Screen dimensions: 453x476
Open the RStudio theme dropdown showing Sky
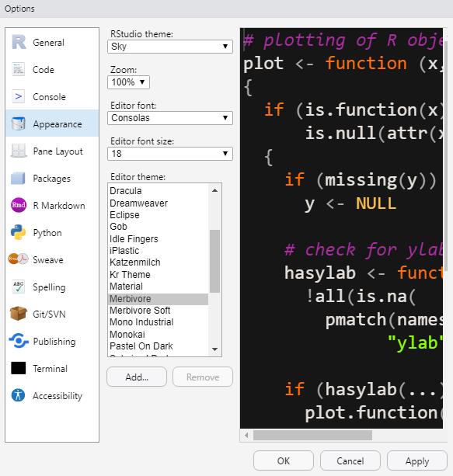170,47
